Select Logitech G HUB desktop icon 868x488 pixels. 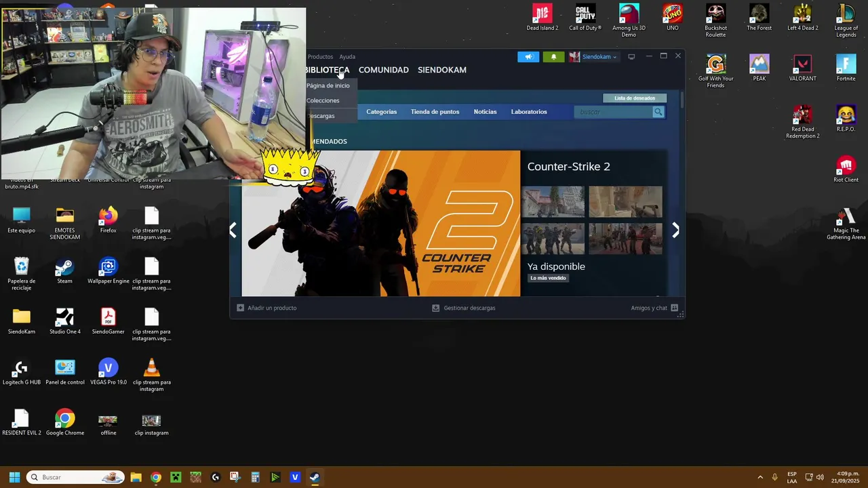pyautogui.click(x=21, y=372)
